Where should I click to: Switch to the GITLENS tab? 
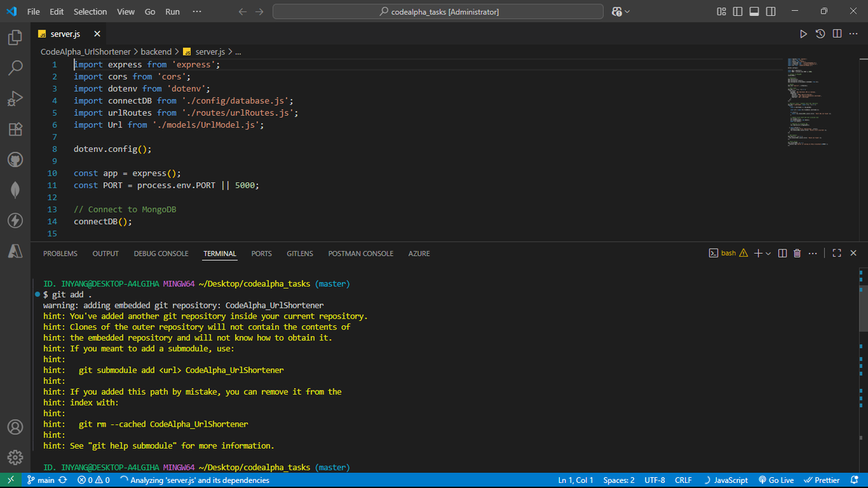300,254
